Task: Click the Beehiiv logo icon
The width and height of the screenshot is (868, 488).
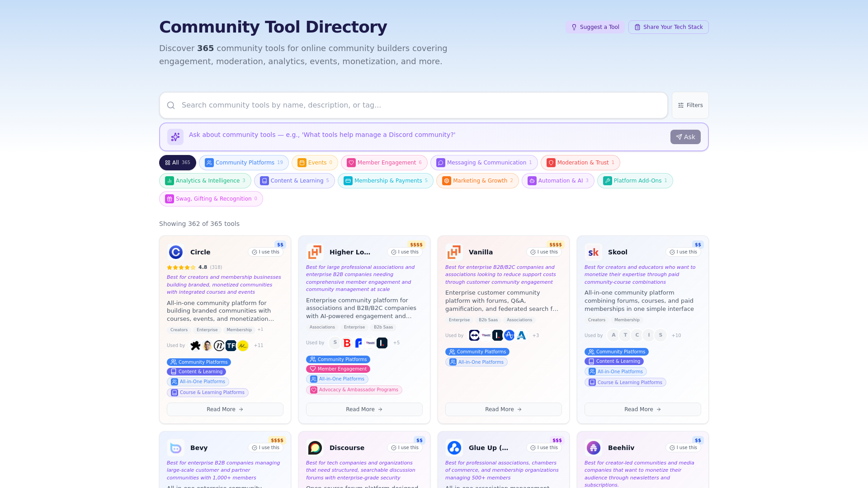Action: pos(594,448)
